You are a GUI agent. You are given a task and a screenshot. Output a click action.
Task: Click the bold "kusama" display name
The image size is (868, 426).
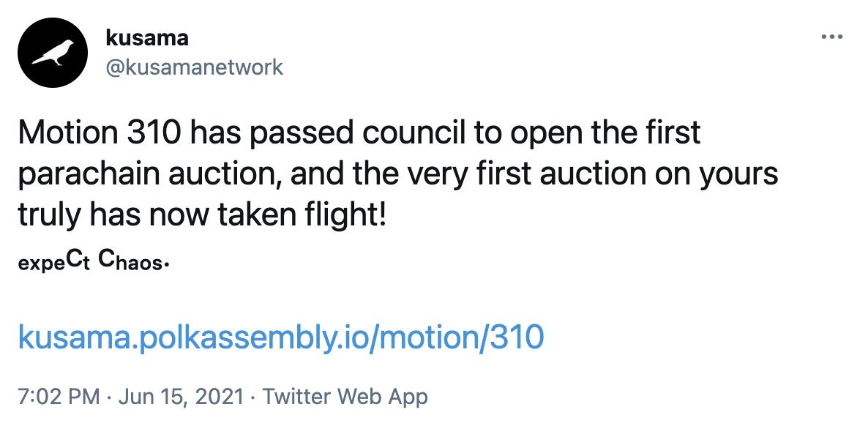[147, 37]
